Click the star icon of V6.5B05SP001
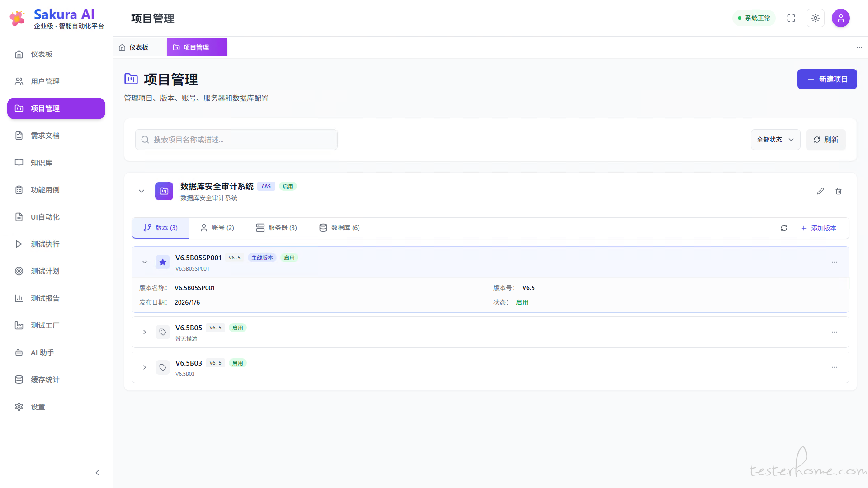 click(163, 262)
